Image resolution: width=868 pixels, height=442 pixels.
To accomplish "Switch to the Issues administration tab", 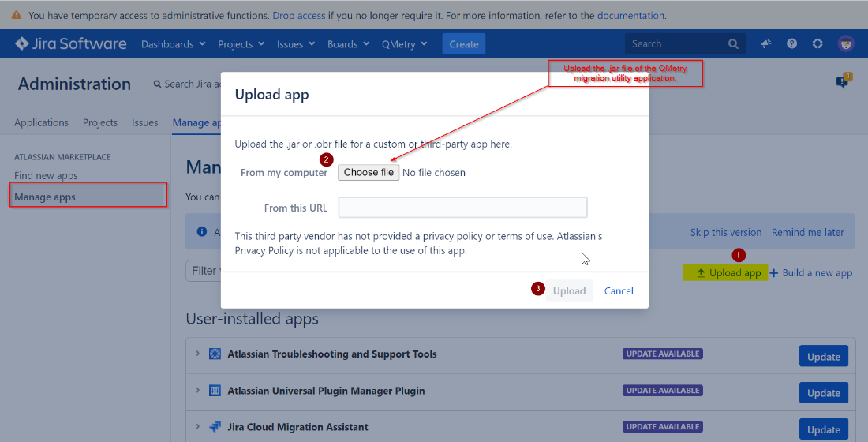I will [145, 122].
